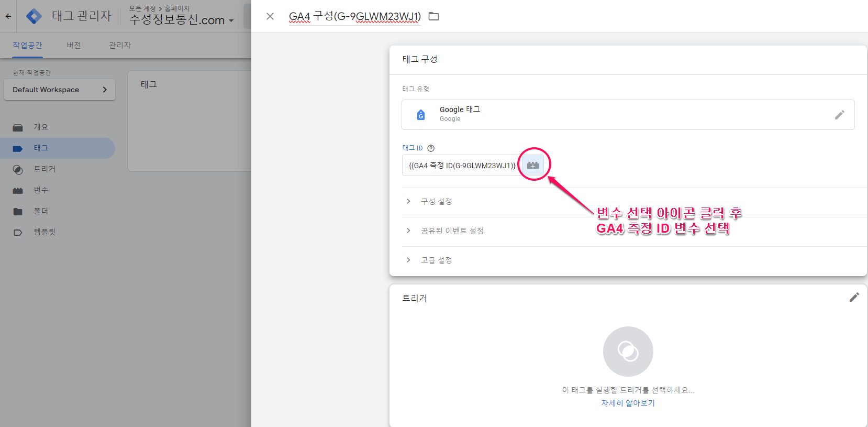The image size is (868, 427).
Task: Click the back arrow in Tag Manager header
Action: tap(8, 16)
